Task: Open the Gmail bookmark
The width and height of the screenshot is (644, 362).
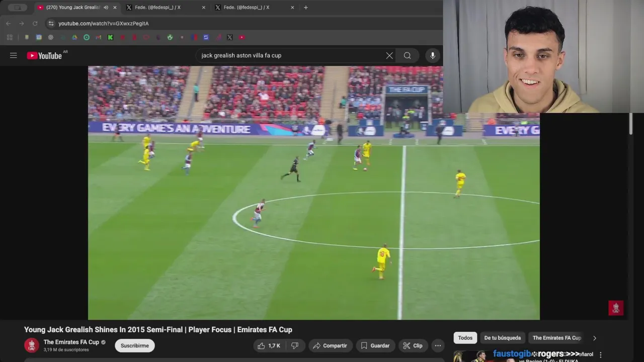Action: [x=98, y=37]
